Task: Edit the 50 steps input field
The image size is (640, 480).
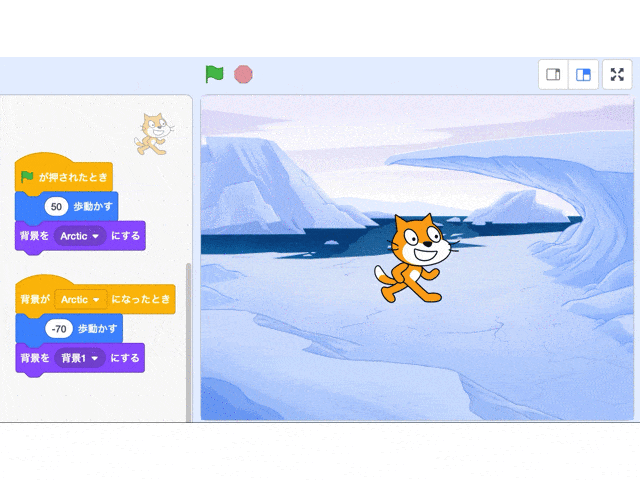Action: tap(56, 207)
